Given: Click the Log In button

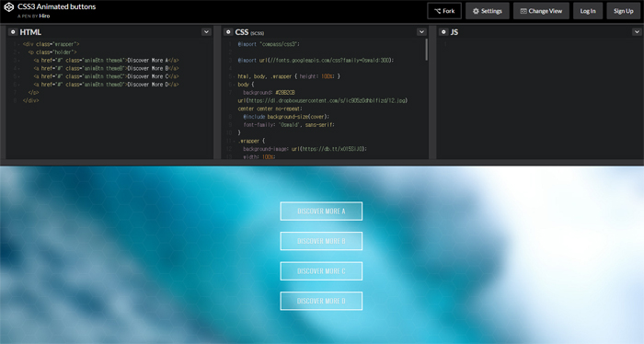Looking at the screenshot, I should 588,11.
